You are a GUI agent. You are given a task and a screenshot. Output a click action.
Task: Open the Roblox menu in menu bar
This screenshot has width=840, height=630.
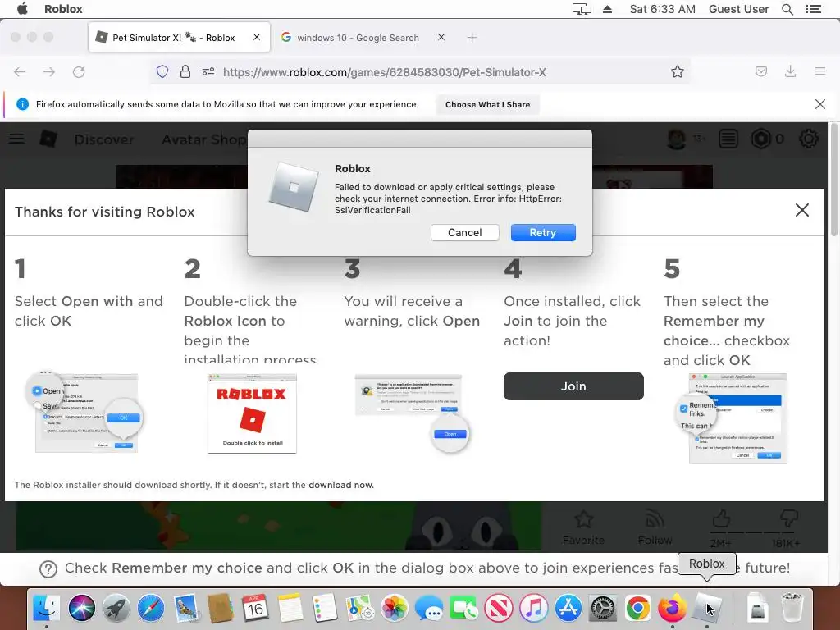click(63, 9)
